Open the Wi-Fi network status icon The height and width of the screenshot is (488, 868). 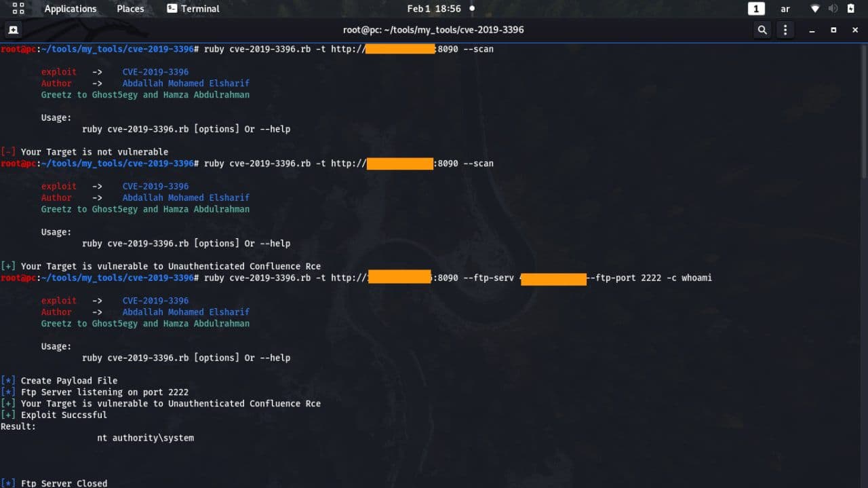815,9
